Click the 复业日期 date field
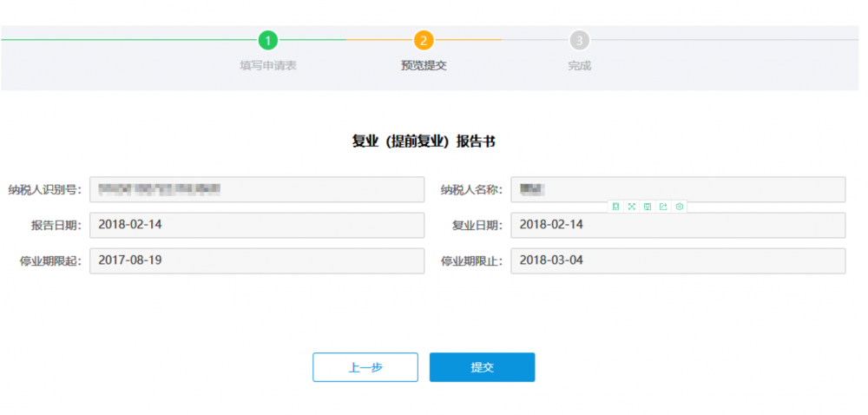The width and height of the screenshot is (868, 415). [x=677, y=225]
